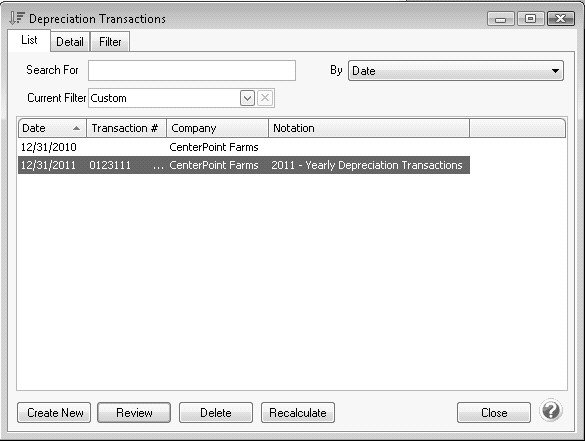This screenshot has height=441, width=585.
Task: Close window using title bar X
Action: 560,19
